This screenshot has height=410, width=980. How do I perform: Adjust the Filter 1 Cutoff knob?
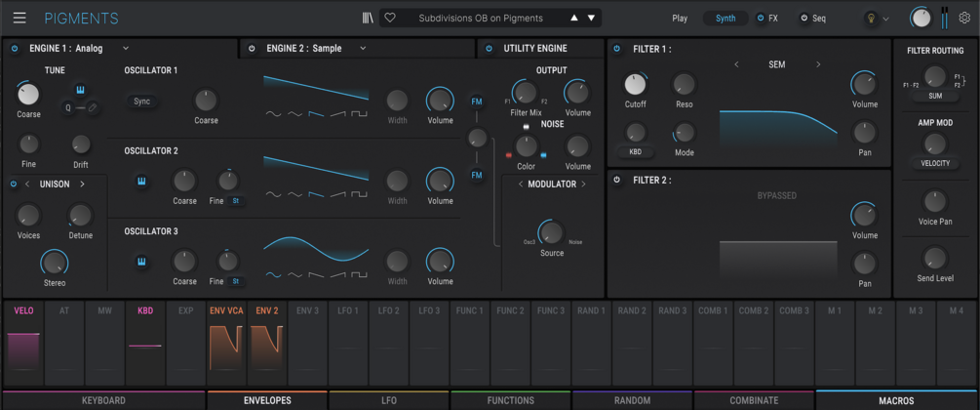tap(635, 85)
